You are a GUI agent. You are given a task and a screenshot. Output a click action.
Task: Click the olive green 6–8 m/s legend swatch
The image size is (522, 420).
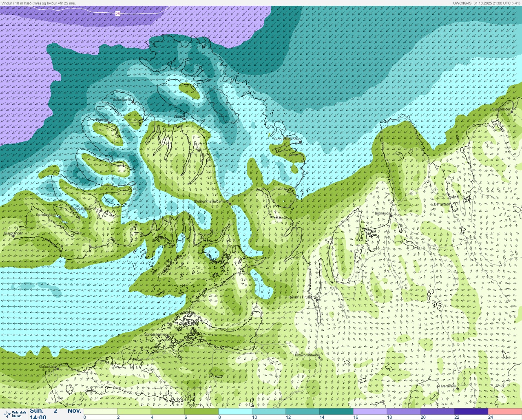pyautogui.click(x=201, y=411)
